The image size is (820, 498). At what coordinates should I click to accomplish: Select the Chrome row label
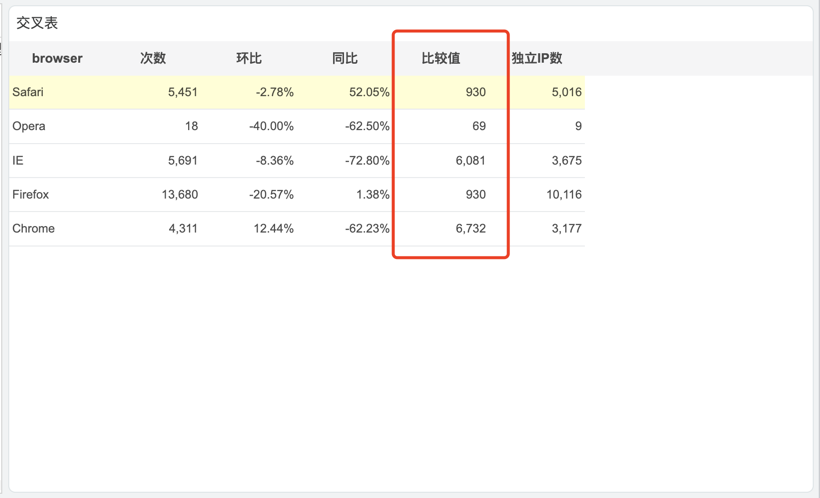tap(33, 229)
